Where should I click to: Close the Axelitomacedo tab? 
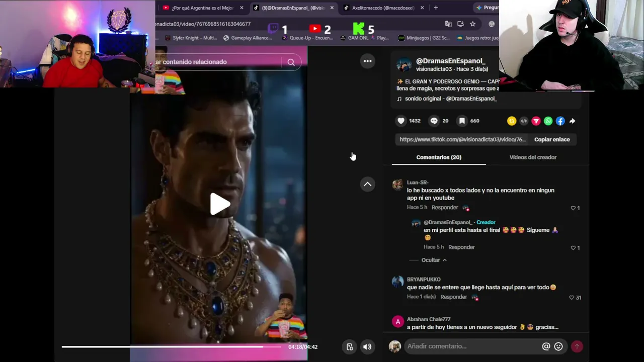422,8
